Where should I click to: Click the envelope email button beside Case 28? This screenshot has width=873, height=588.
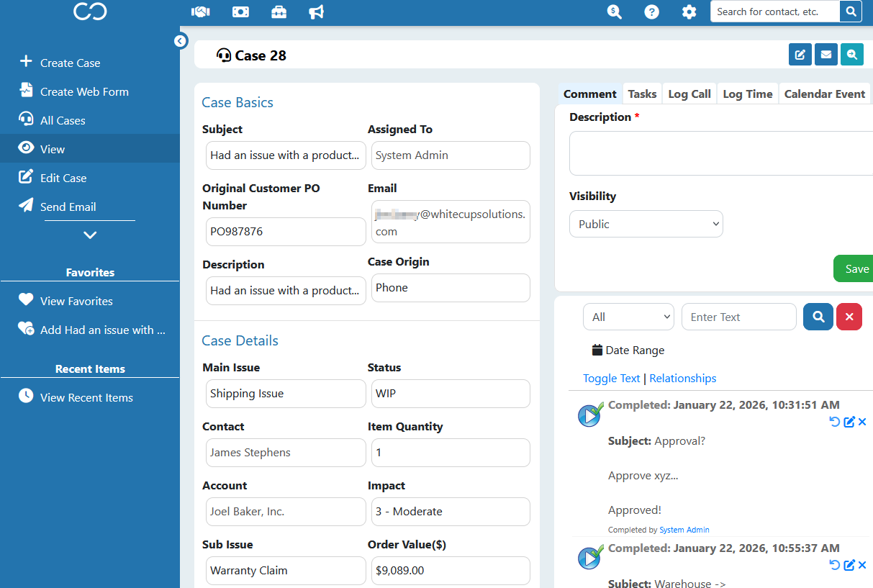(826, 55)
